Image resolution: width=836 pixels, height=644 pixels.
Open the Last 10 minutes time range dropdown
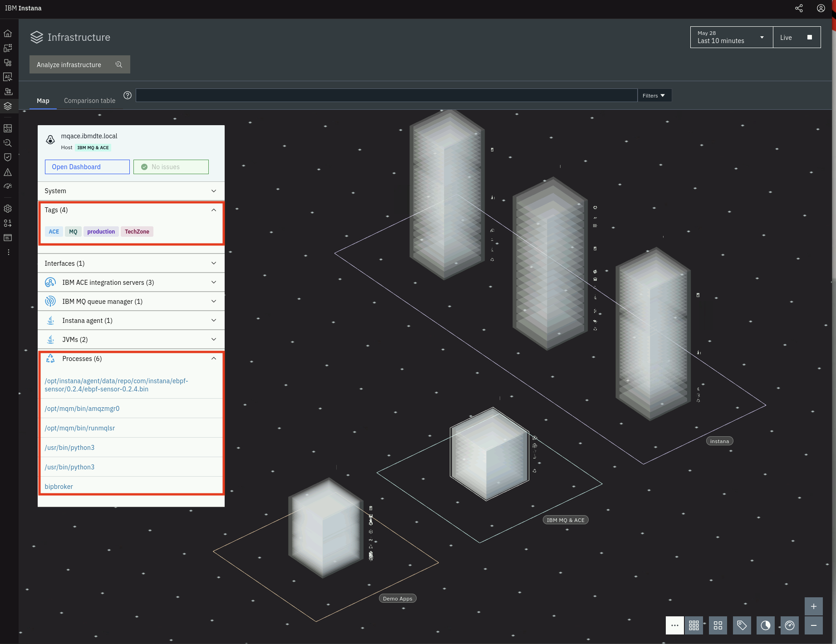(732, 37)
